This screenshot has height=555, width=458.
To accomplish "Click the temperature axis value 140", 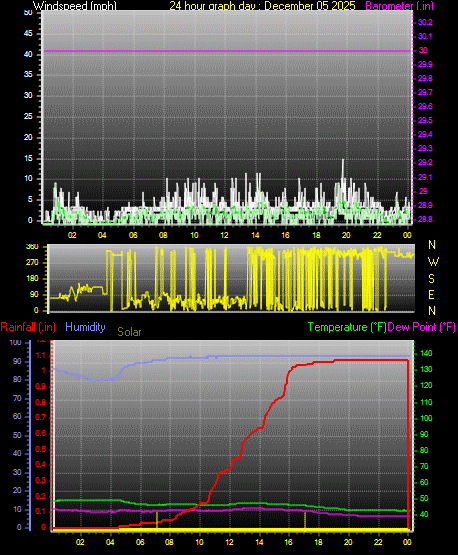I will [x=426, y=353].
